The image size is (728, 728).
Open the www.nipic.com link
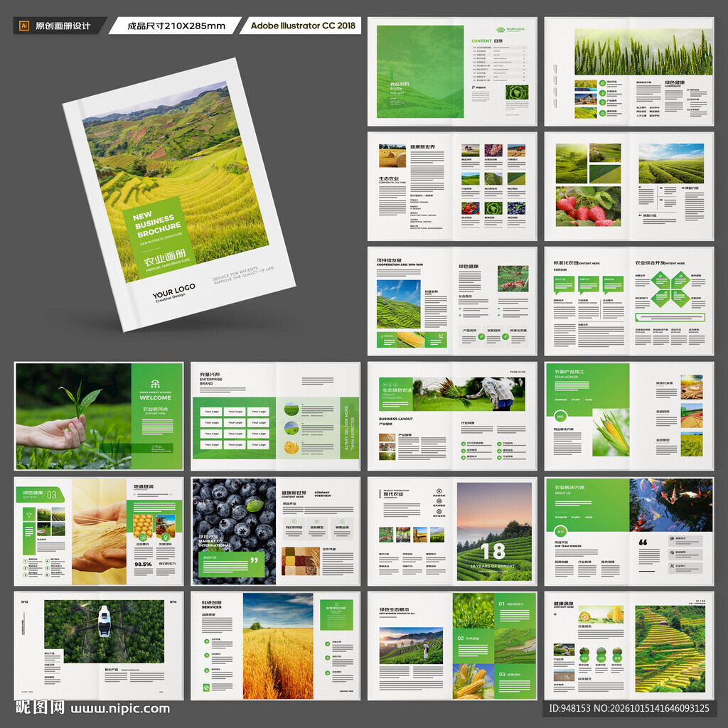tap(120, 709)
